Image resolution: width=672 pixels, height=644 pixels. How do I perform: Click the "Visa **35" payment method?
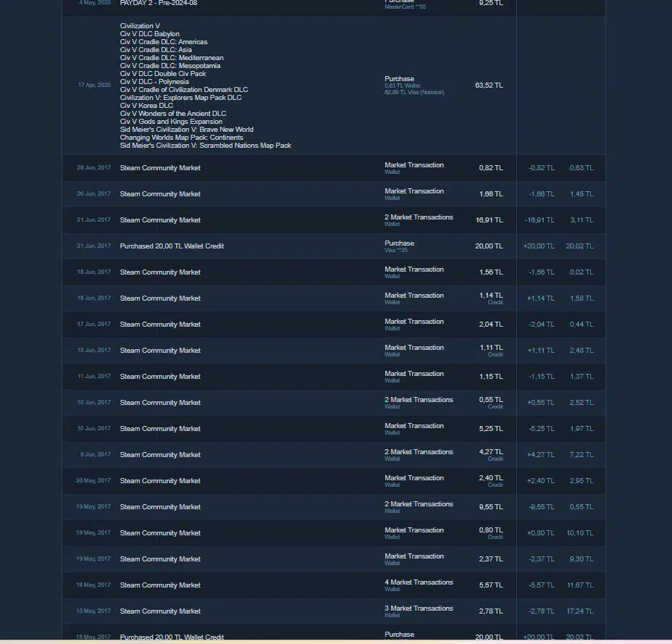point(396,250)
